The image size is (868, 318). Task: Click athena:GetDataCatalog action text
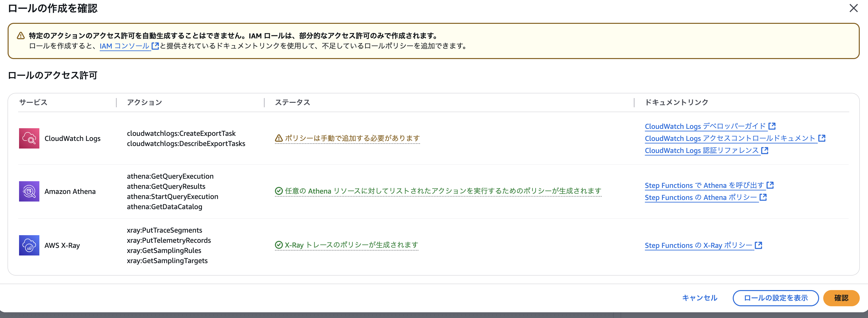[164, 207]
